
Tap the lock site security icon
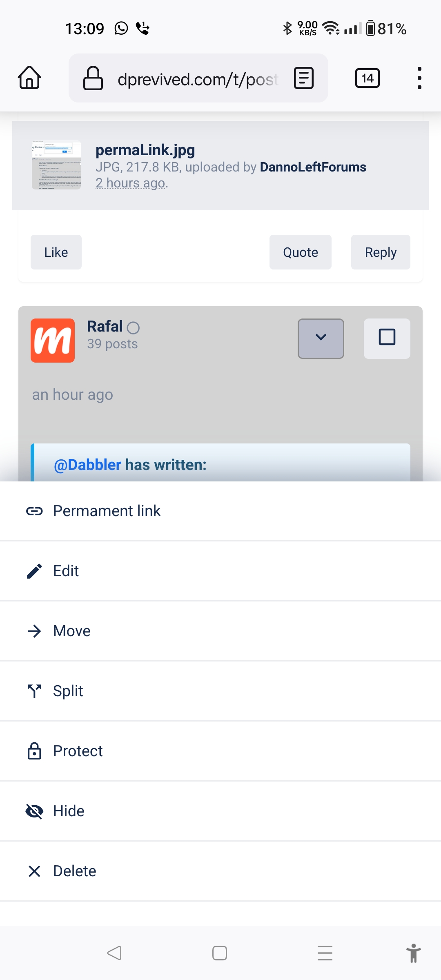(93, 78)
